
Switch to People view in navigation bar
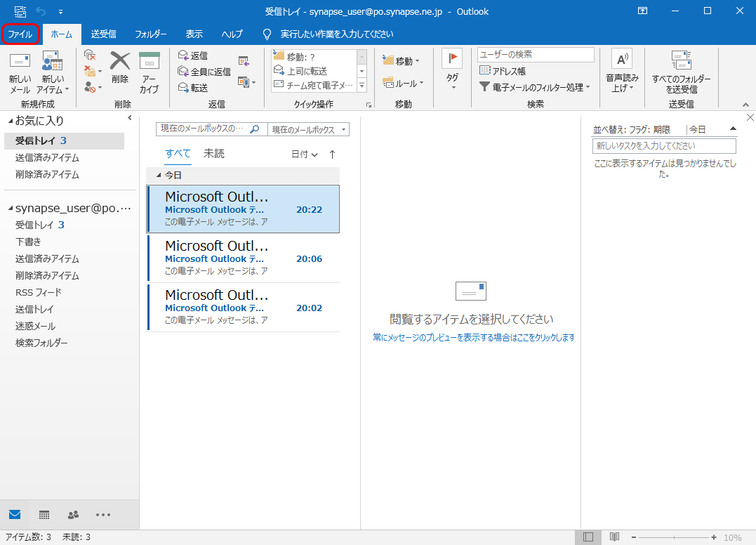(73, 515)
